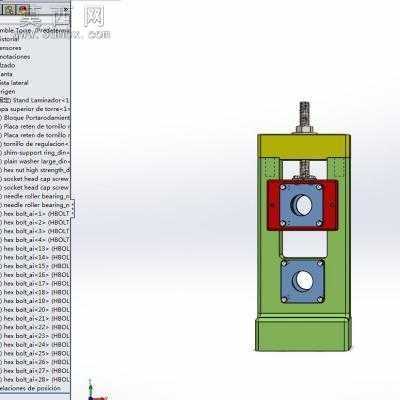The width and height of the screenshot is (400, 400).
Task: Select hex bolt_ai<25> in tree
Action: pyautogui.click(x=35, y=353)
